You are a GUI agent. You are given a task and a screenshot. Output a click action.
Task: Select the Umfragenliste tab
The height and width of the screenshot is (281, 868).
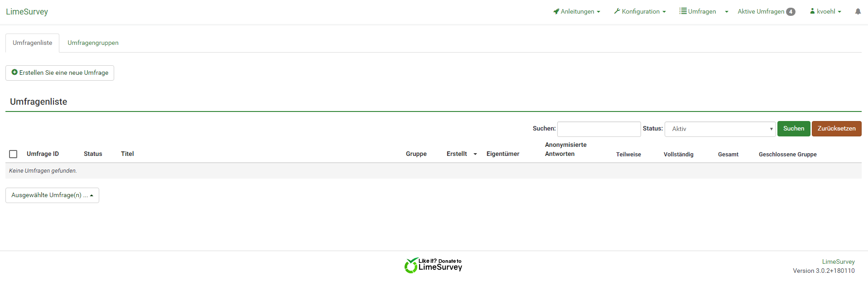click(x=32, y=43)
